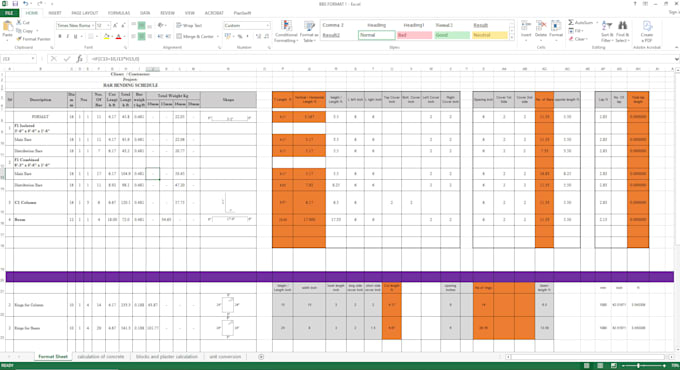Open the Clear eraser dropdown

pyautogui.click(x=579, y=39)
